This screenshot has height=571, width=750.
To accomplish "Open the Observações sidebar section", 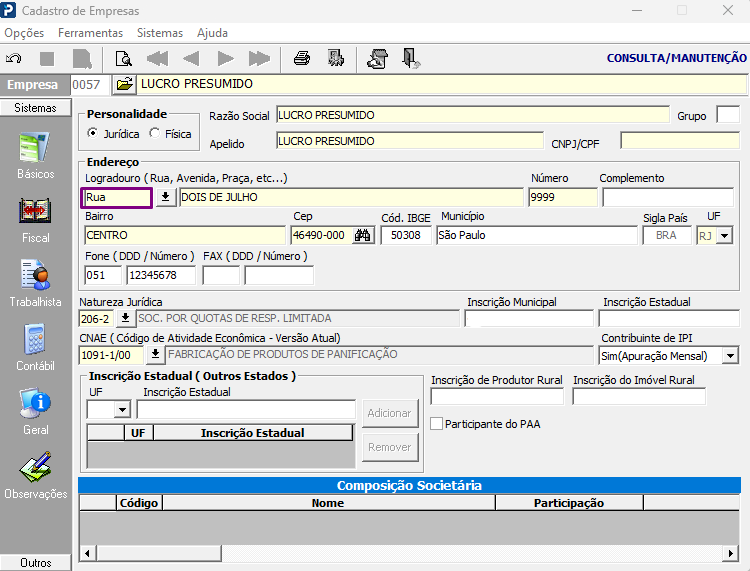I will click(35, 476).
